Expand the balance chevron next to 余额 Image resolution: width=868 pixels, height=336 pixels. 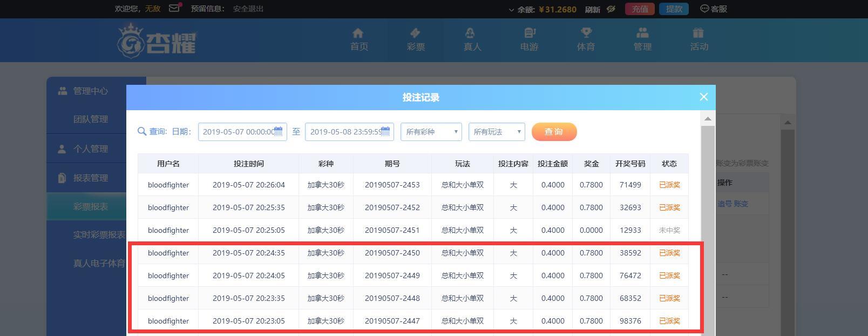point(511,10)
